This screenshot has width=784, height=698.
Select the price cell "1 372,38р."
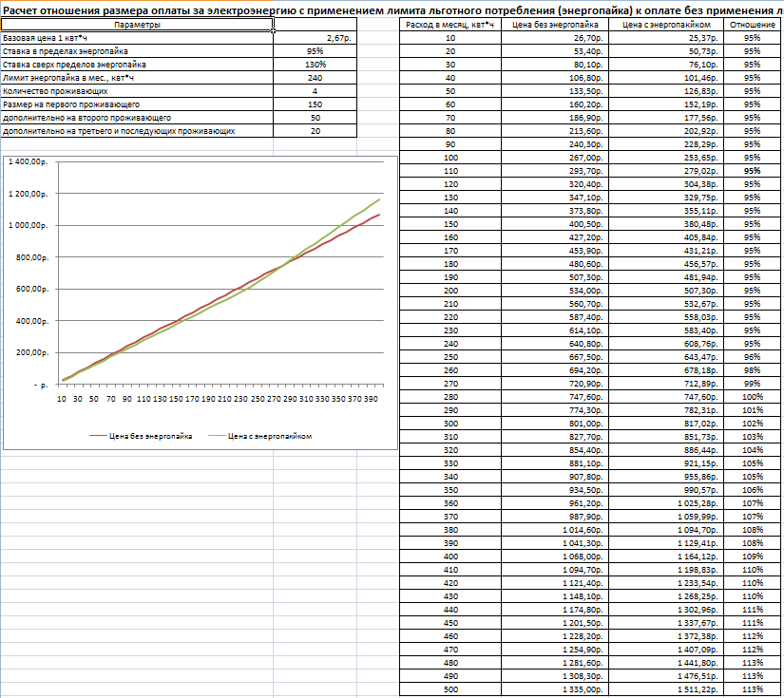pos(666,636)
